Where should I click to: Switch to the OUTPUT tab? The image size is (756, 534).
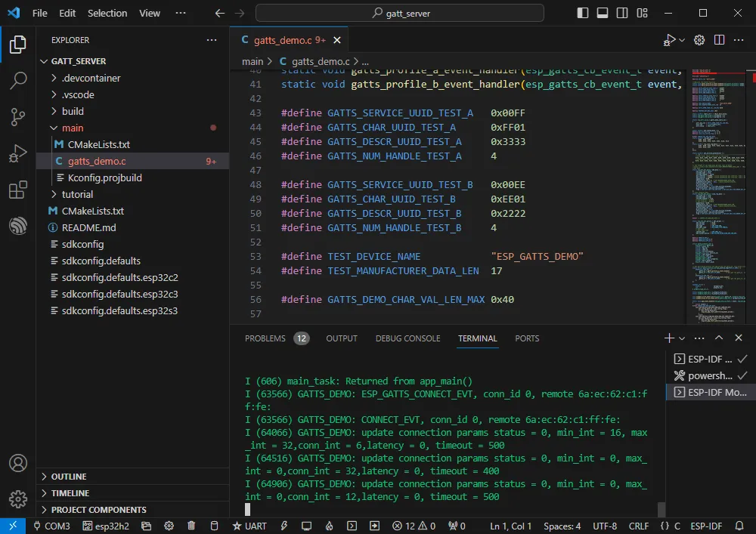coord(342,338)
